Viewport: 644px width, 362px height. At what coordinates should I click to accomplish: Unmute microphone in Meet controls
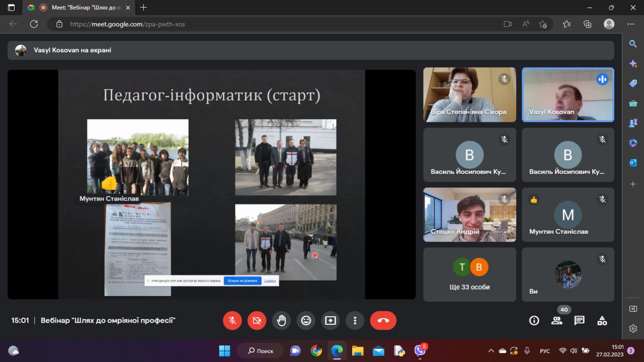[232, 320]
